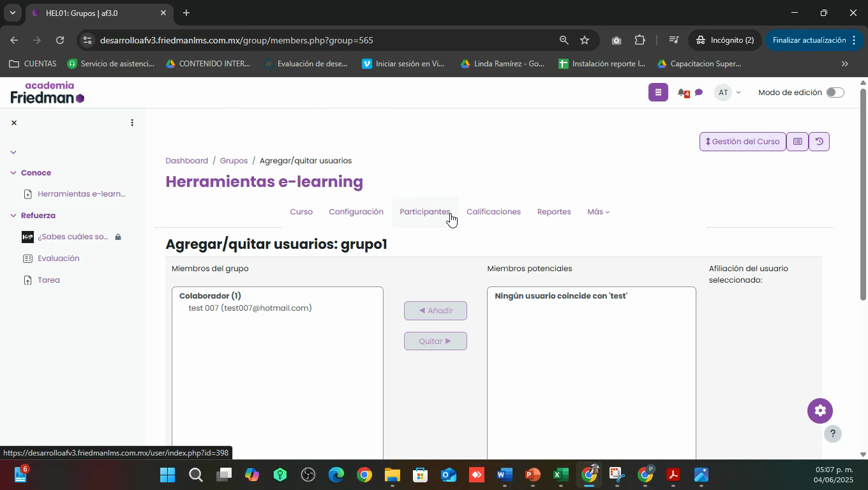
Task: Click the zoom magnifier icon in address bar
Action: pos(564,40)
